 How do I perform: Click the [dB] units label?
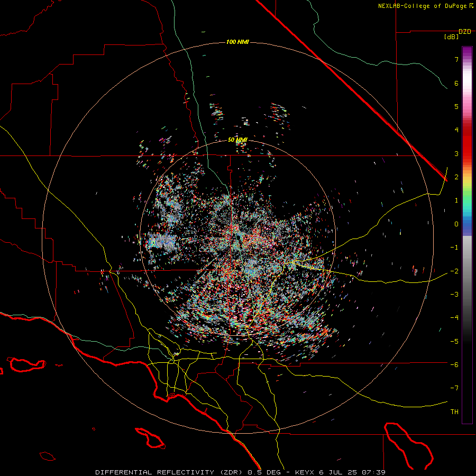[452, 36]
